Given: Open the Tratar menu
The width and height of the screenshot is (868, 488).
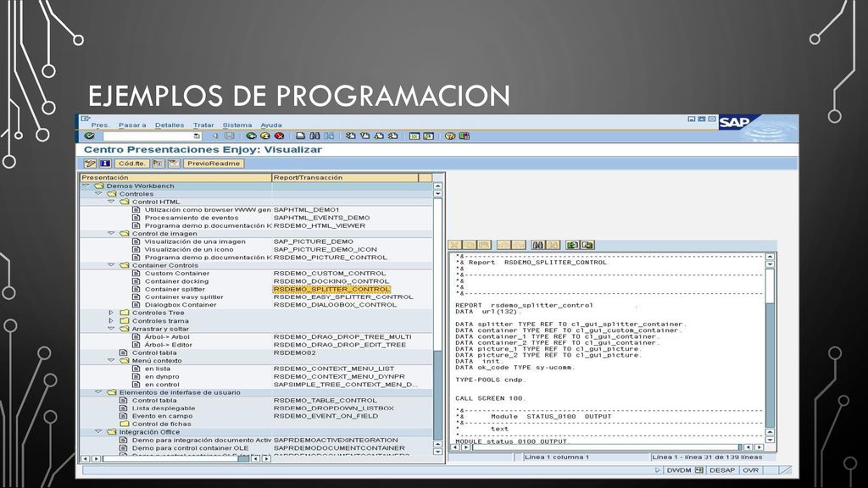Looking at the screenshot, I should pos(203,125).
